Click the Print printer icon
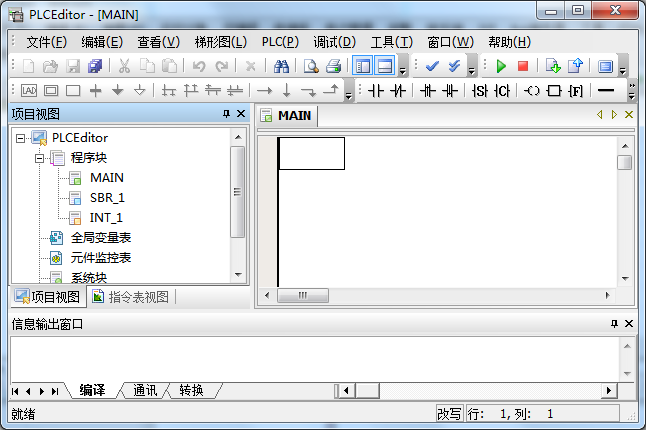 334,66
